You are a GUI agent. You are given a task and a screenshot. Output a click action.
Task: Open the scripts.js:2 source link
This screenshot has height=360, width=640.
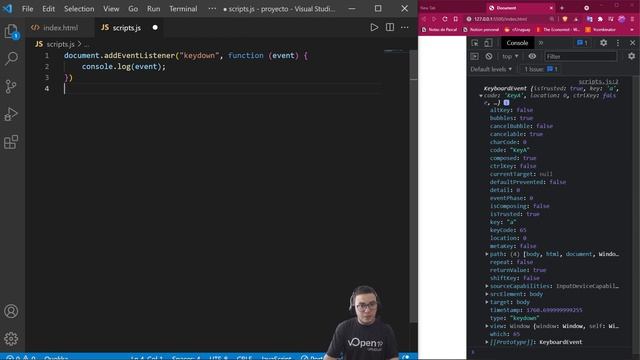(x=598, y=82)
